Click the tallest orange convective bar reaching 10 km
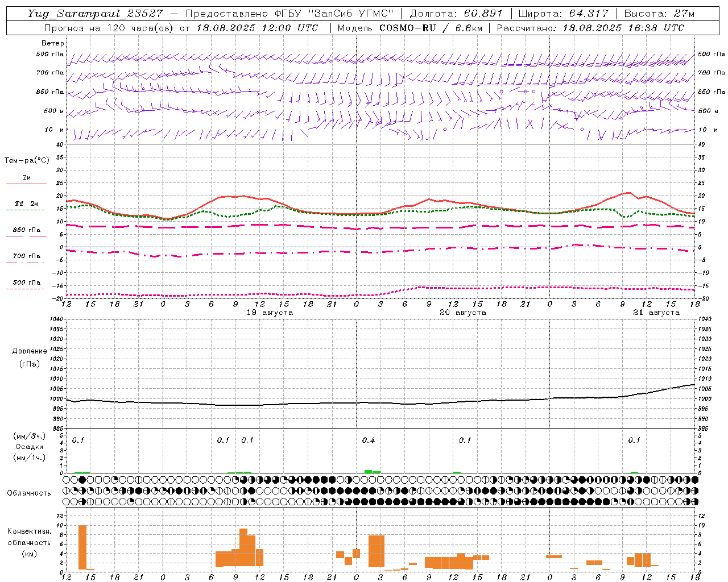Viewport: 728px width, 582px height. (x=82, y=547)
